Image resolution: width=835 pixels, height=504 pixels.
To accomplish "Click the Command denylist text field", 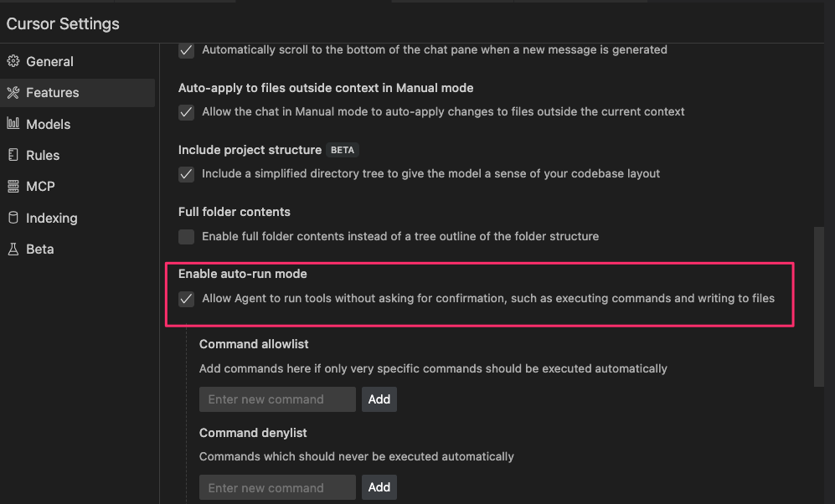I will (277, 487).
